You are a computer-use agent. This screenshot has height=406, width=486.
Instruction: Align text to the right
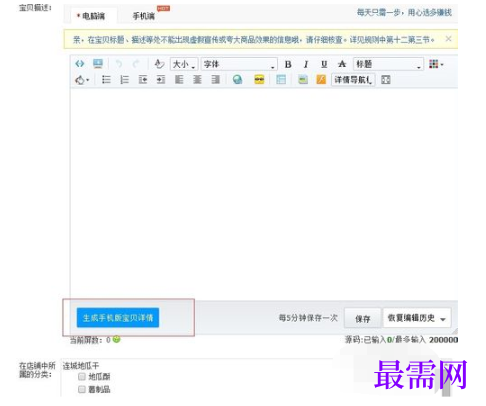click(215, 80)
